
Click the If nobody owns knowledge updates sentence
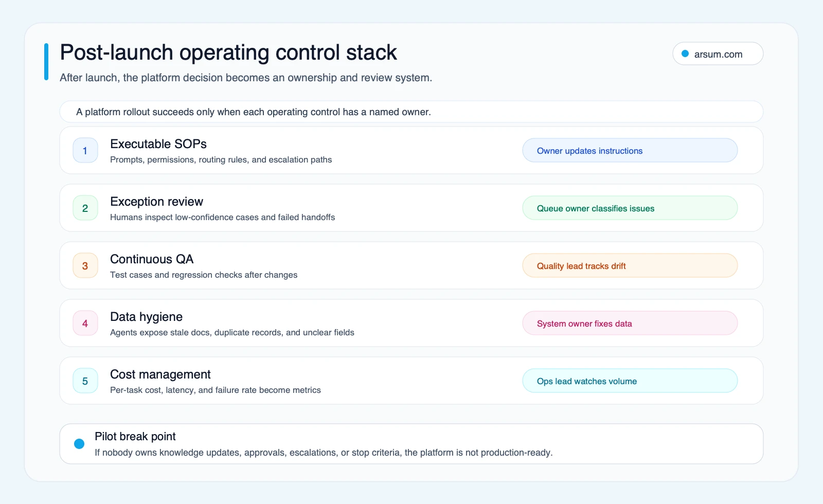click(324, 453)
